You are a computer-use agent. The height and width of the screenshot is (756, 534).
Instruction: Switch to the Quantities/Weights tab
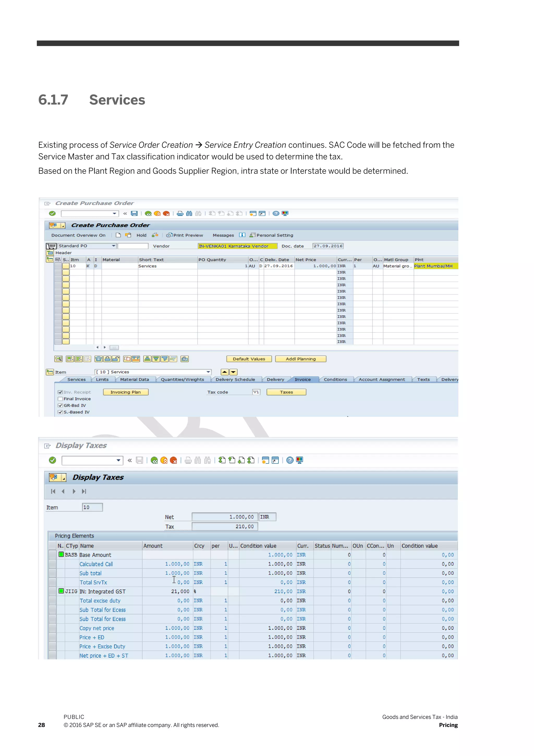point(182,379)
